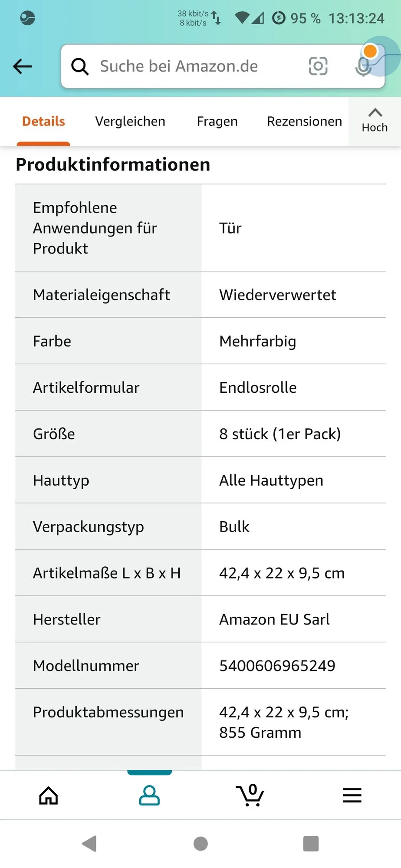
Task: Go to Amazon home via house icon
Action: click(48, 795)
